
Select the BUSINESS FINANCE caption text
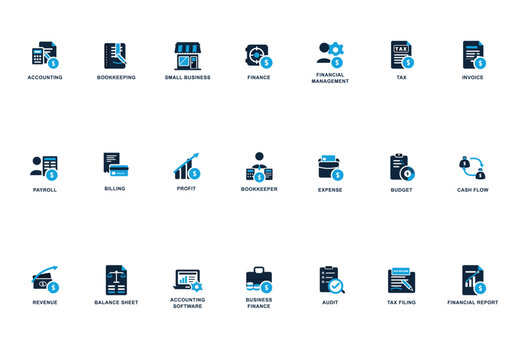(259, 303)
